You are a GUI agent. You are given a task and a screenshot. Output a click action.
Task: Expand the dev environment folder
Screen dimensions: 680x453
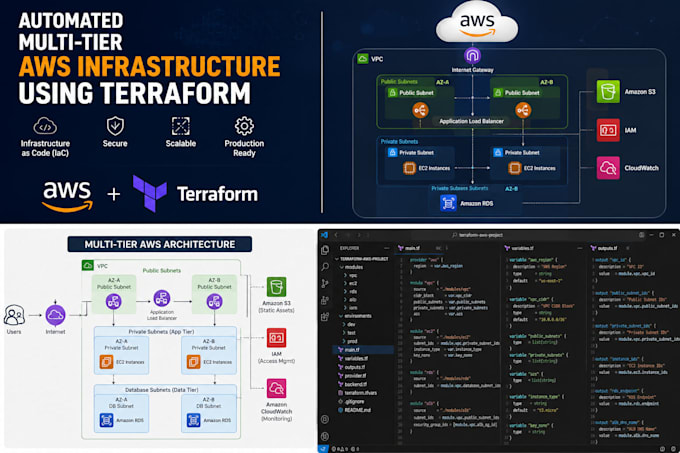click(x=350, y=324)
